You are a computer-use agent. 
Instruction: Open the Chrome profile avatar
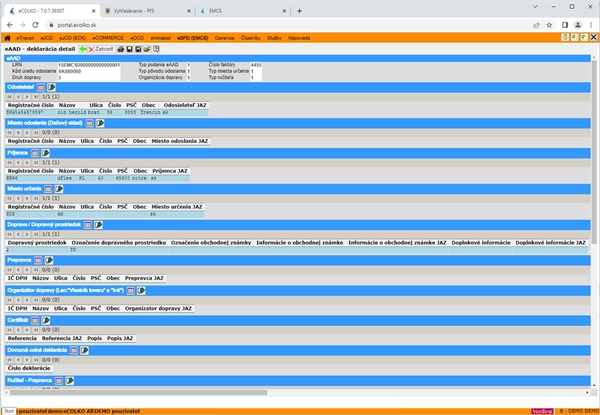pos(578,25)
